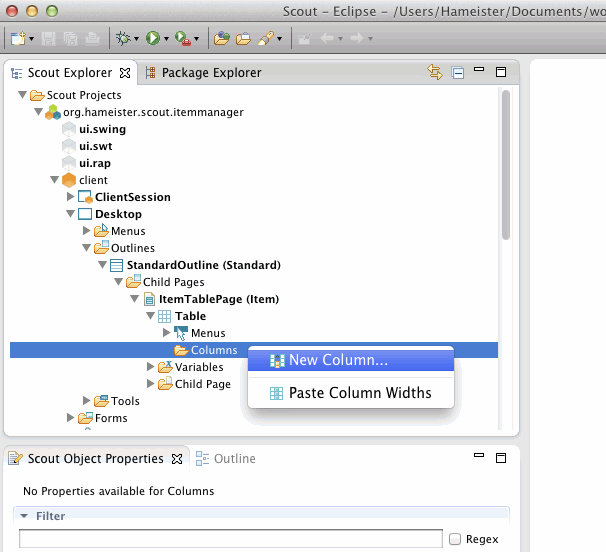This screenshot has width=606, height=552.
Task: Switch to the Package Explorer tab
Action: 203,72
